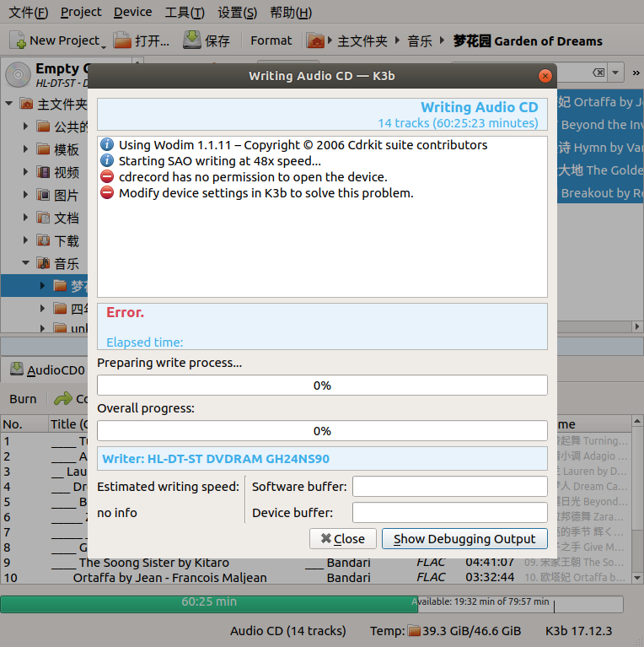Select Breakout file in the background list
Viewport: 644px width, 647px height.
point(600,192)
